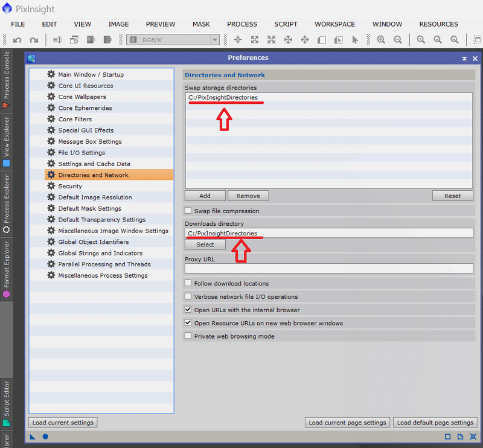Click the Remove swap directory button
The height and width of the screenshot is (448, 483).
coord(248,196)
